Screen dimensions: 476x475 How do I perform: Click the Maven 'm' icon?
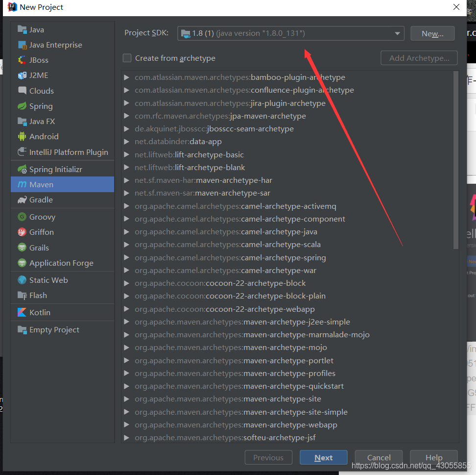pos(22,184)
